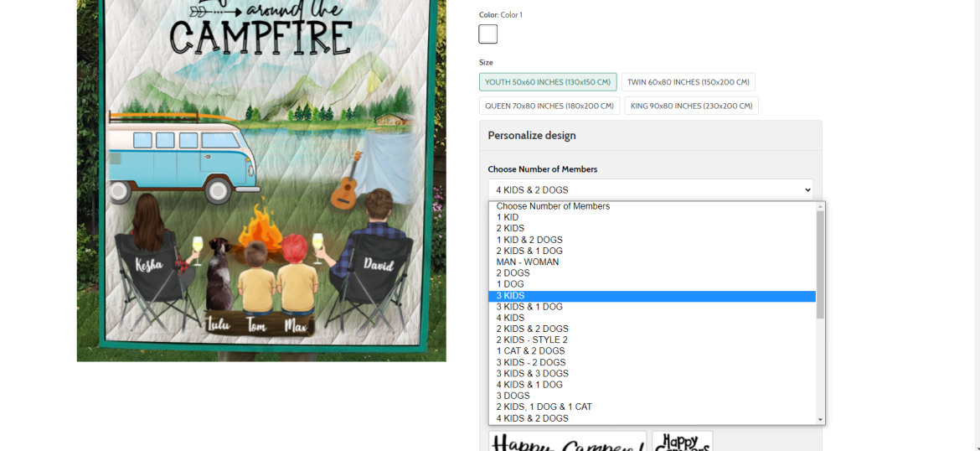Select the Happy Campers wide text thumbnail
Image resolution: width=980 pixels, height=451 pixels.
[x=568, y=441]
